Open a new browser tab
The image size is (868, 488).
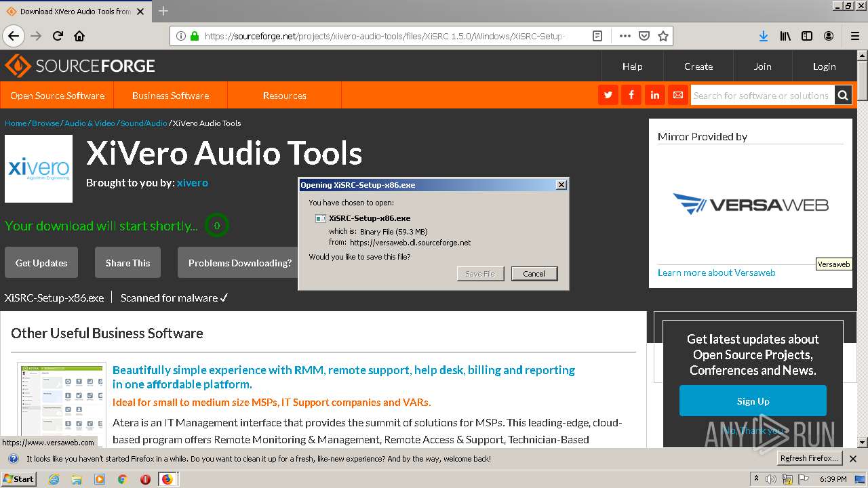click(x=163, y=11)
